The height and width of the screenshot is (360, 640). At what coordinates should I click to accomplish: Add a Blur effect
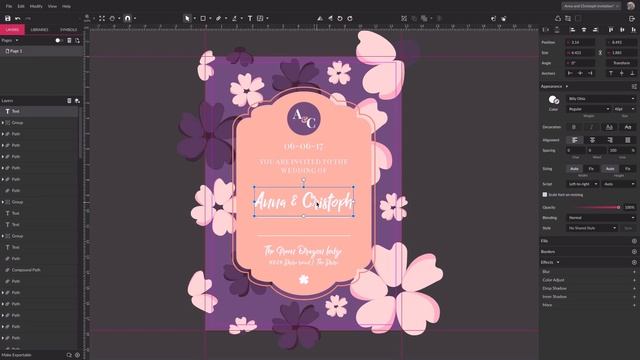[634, 272]
